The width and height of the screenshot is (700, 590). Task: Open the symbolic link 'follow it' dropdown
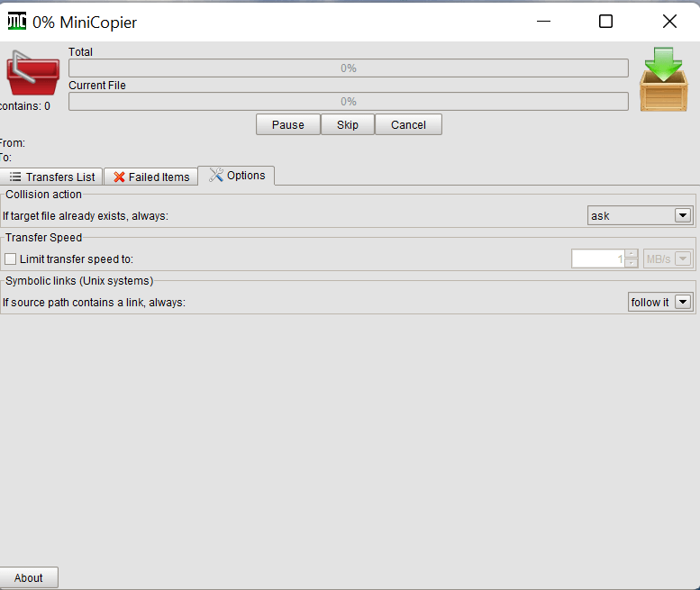click(660, 302)
